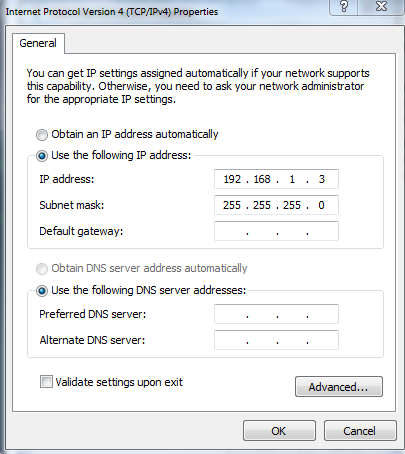The width and height of the screenshot is (405, 454).
Task: Confirm the dialog with OK
Action: pyautogui.click(x=279, y=431)
